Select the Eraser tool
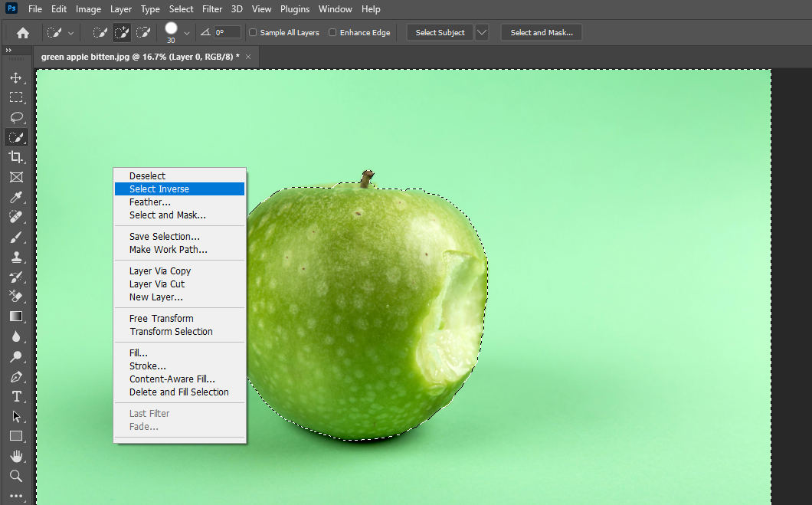The width and height of the screenshot is (812, 505). pos(16,297)
